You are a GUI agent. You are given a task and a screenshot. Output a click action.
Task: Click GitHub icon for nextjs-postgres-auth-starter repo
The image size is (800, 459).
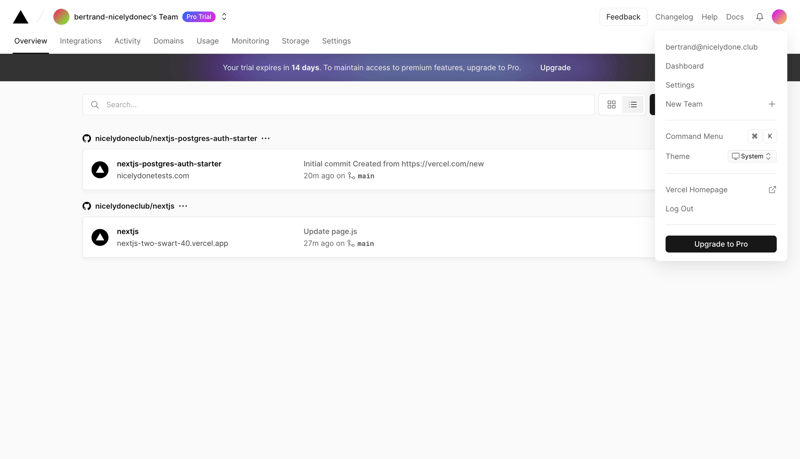(87, 138)
